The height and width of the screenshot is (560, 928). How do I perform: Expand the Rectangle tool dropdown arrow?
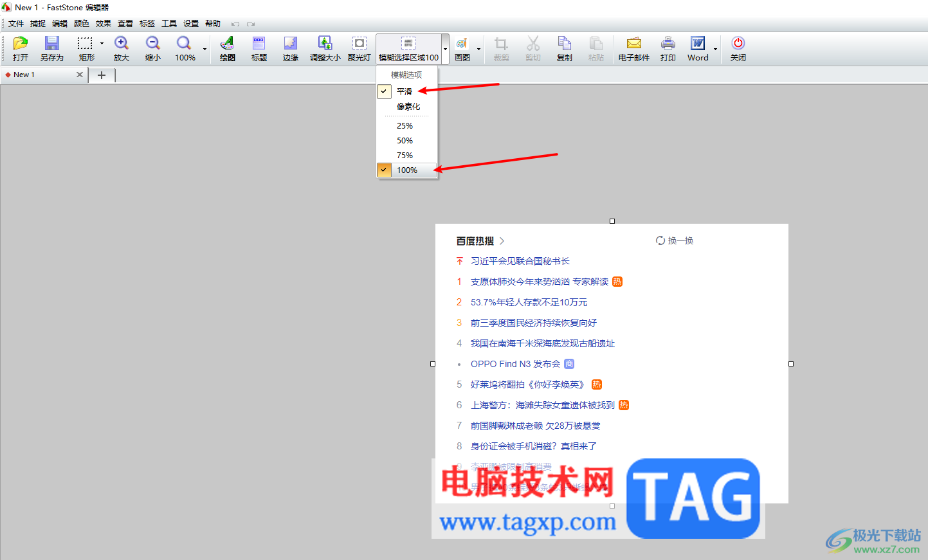tap(102, 44)
